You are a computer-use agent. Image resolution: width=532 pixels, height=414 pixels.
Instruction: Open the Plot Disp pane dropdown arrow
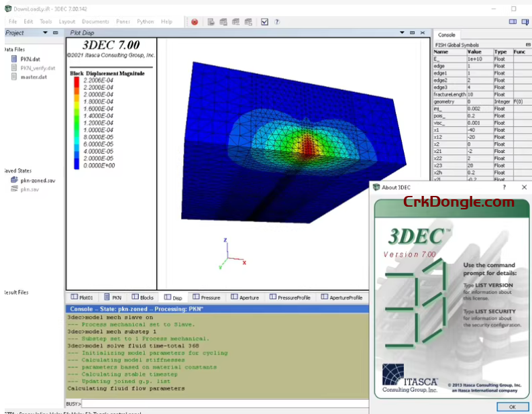coord(403,32)
